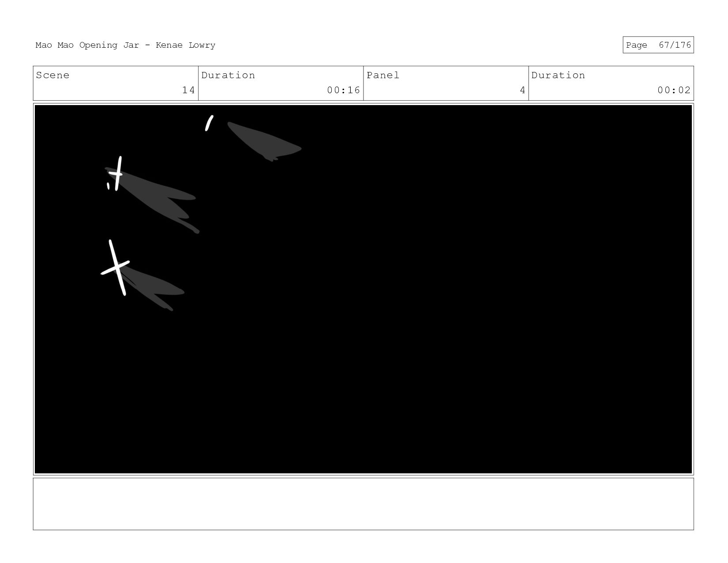This screenshot has width=728, height=563.
Task: Click the 'Panel' label
Action: click(x=383, y=75)
